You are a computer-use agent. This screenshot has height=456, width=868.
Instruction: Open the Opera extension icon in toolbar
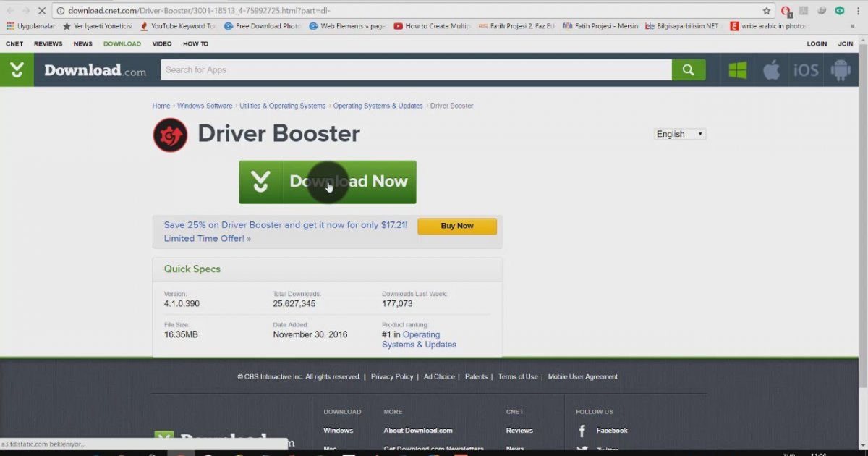pos(786,11)
